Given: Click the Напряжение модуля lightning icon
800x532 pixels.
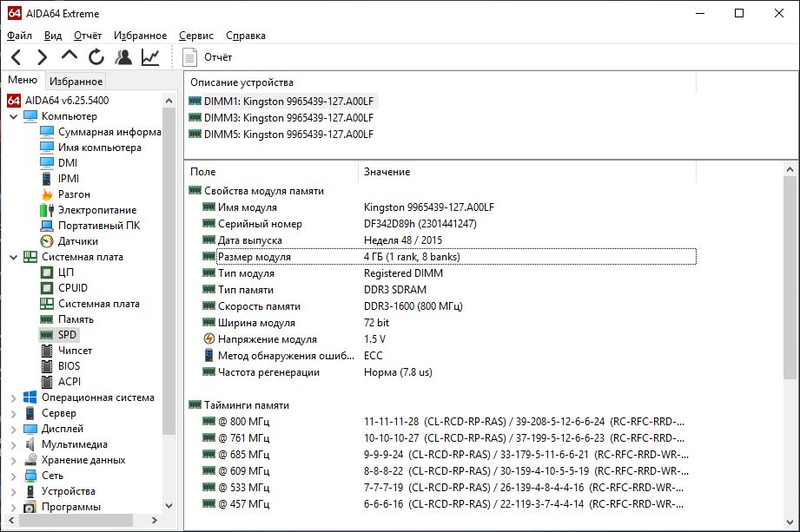Looking at the screenshot, I should [208, 338].
